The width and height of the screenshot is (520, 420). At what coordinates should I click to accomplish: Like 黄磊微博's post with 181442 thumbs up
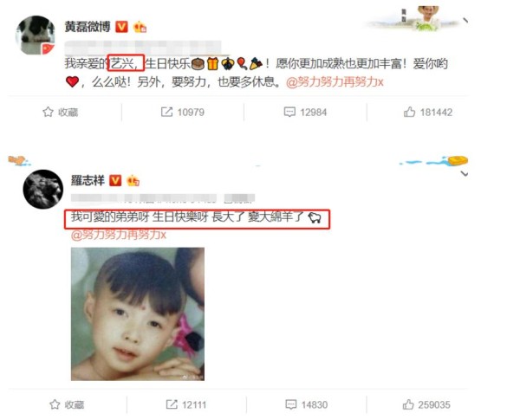coord(428,112)
